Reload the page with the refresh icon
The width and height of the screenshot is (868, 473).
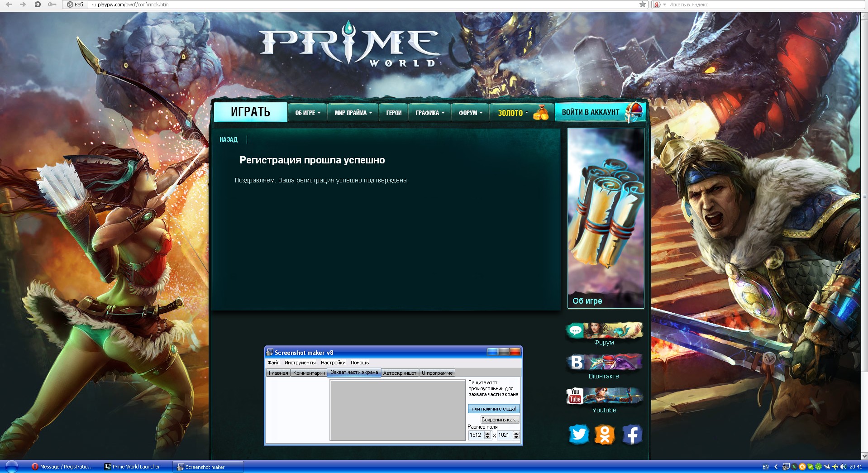(x=38, y=5)
